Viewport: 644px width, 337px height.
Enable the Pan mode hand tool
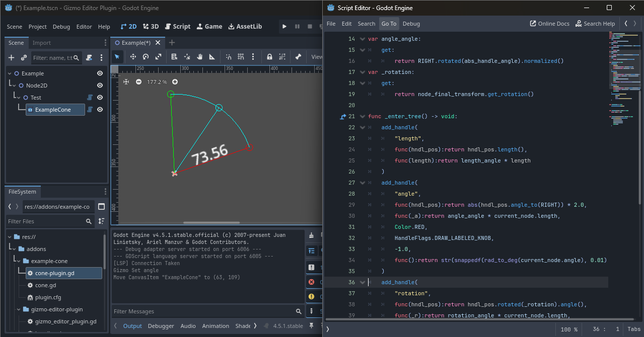[x=199, y=57]
